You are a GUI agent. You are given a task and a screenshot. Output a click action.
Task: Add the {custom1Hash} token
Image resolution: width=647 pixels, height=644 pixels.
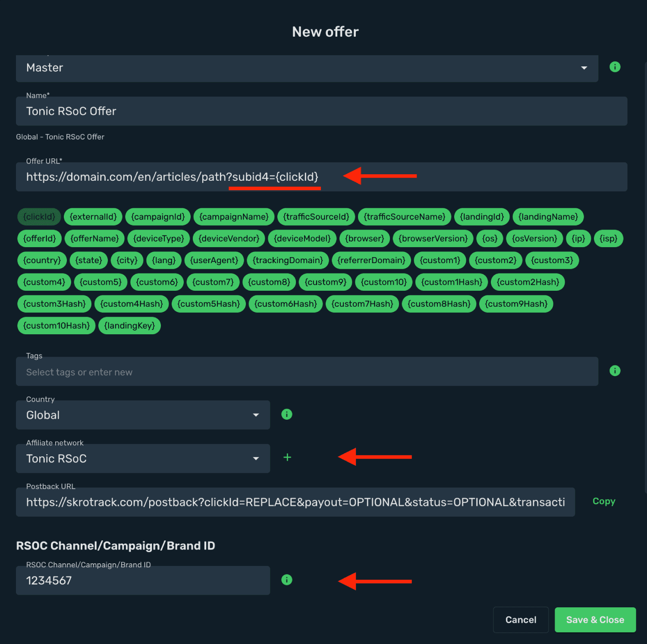pyautogui.click(x=452, y=282)
